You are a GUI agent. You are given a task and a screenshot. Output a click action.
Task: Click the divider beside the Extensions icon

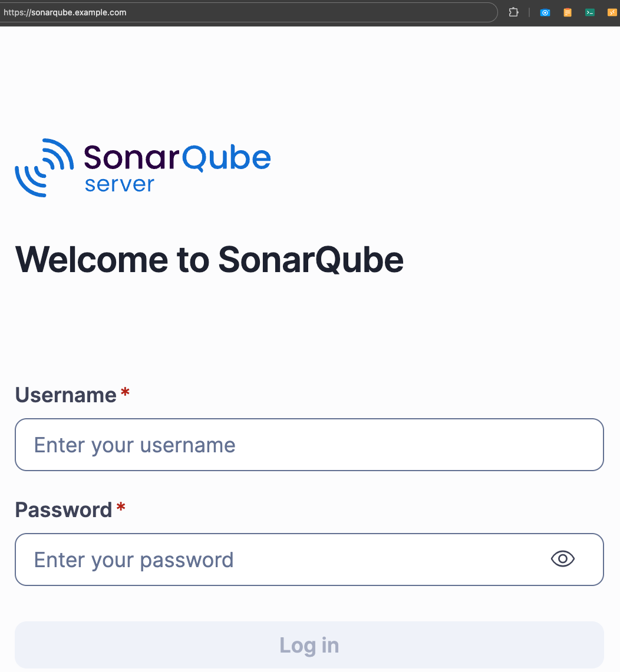(x=529, y=12)
